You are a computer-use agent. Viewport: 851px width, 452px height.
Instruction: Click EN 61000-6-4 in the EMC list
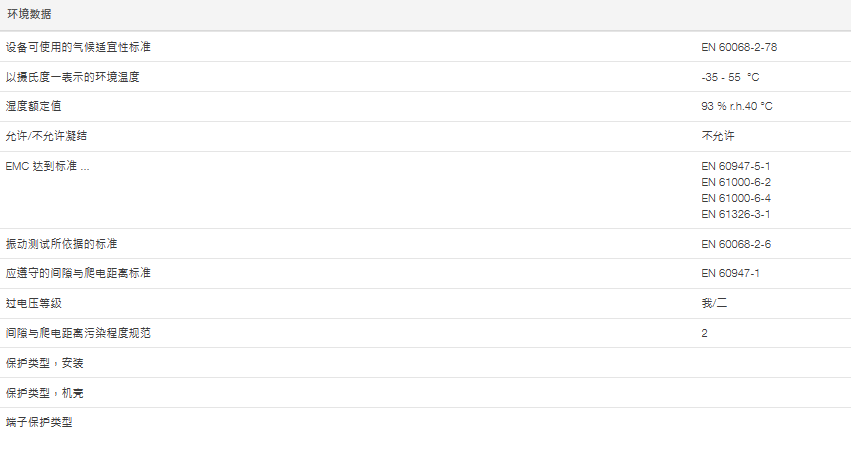pyautogui.click(x=736, y=198)
